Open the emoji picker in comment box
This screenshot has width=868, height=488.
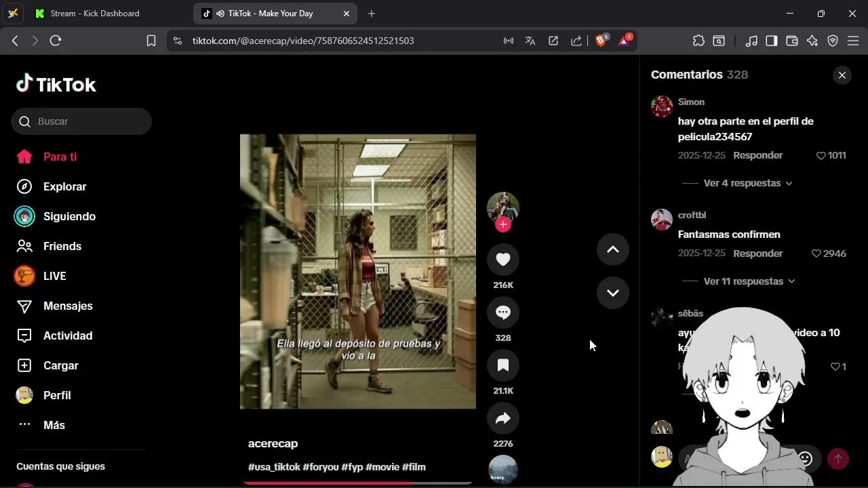(806, 459)
